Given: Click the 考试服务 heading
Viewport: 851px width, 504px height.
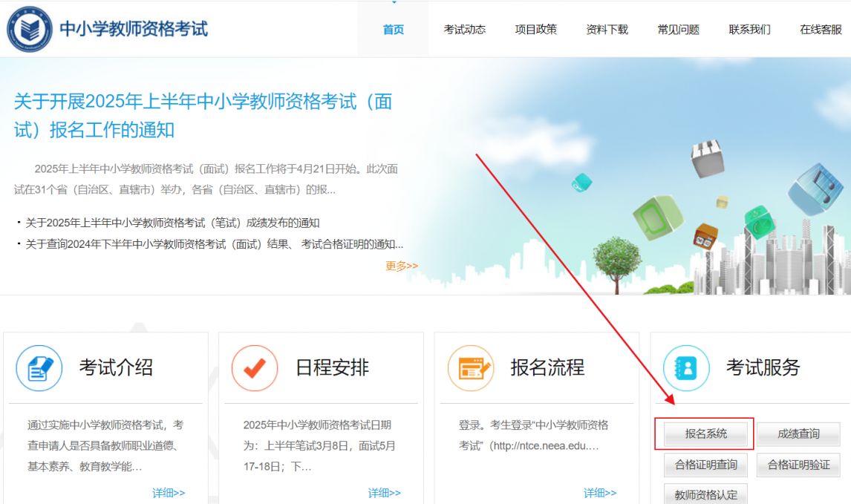Looking at the screenshot, I should (763, 367).
